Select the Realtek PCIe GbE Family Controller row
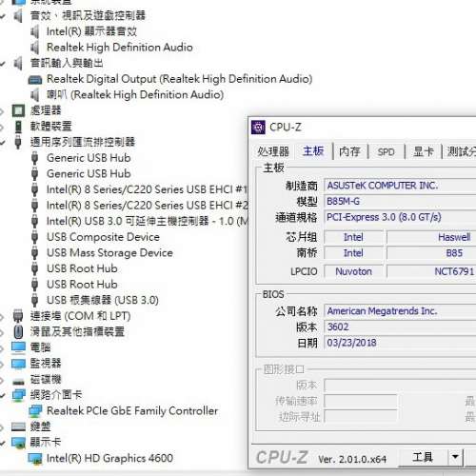Screen dimensions: 476x476 (132, 411)
